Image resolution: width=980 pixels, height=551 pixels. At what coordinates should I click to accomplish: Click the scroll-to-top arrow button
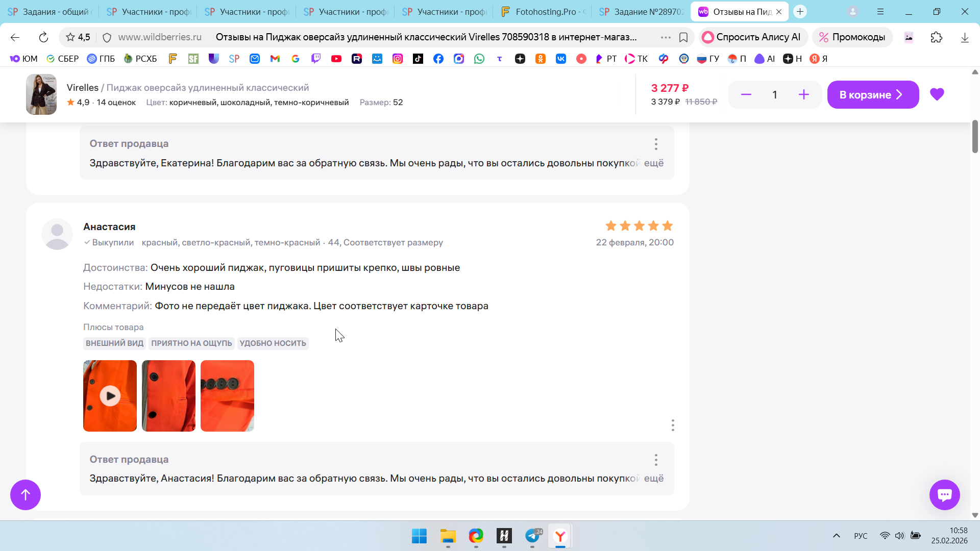coord(26,494)
